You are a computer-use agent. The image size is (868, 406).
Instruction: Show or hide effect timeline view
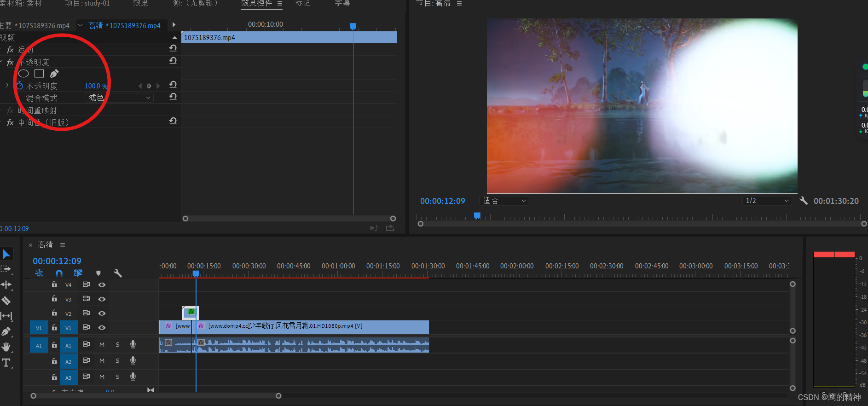pyautogui.click(x=174, y=25)
